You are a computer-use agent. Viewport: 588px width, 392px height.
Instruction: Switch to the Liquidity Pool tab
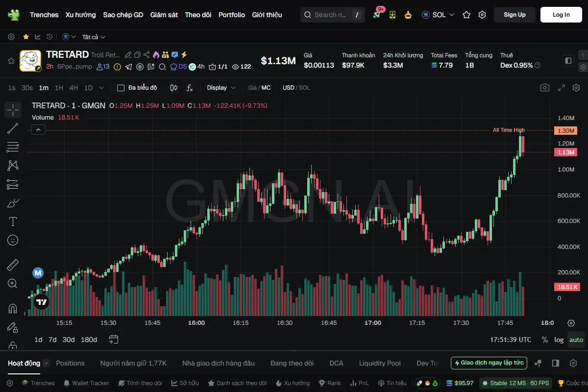click(380, 363)
